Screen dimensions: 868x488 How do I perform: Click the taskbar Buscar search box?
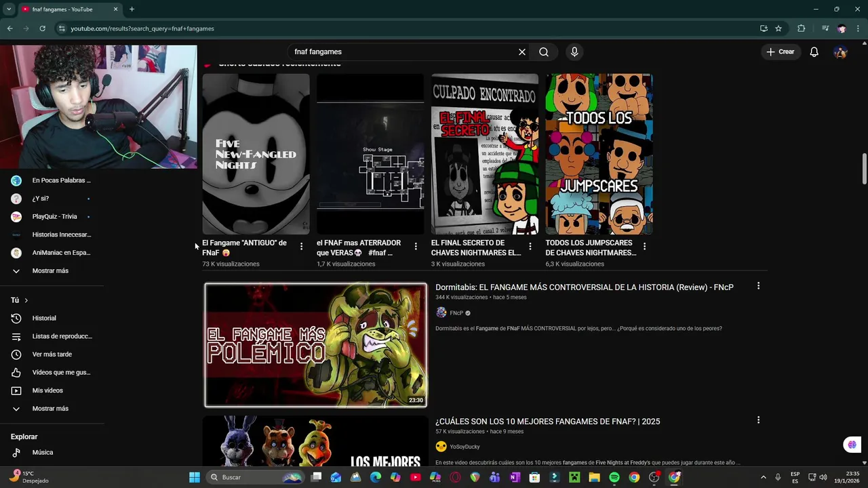coord(254,477)
